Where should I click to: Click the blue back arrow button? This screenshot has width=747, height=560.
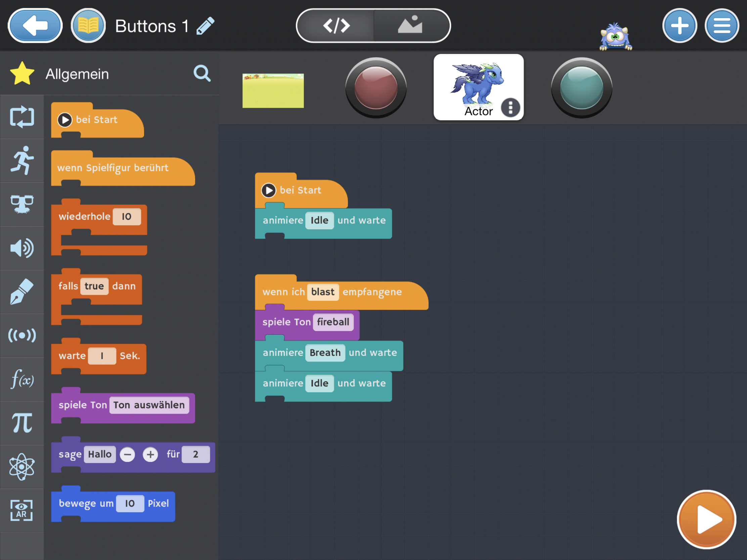(x=36, y=26)
